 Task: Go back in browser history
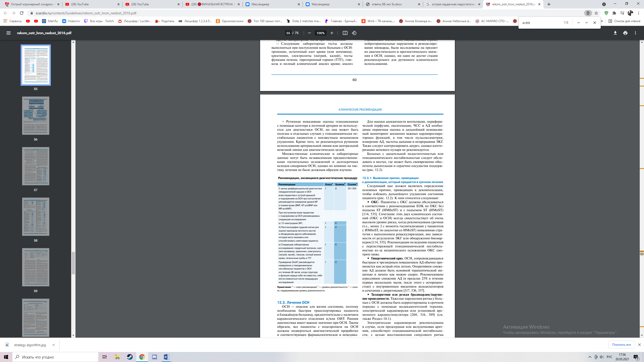tap(6, 13)
